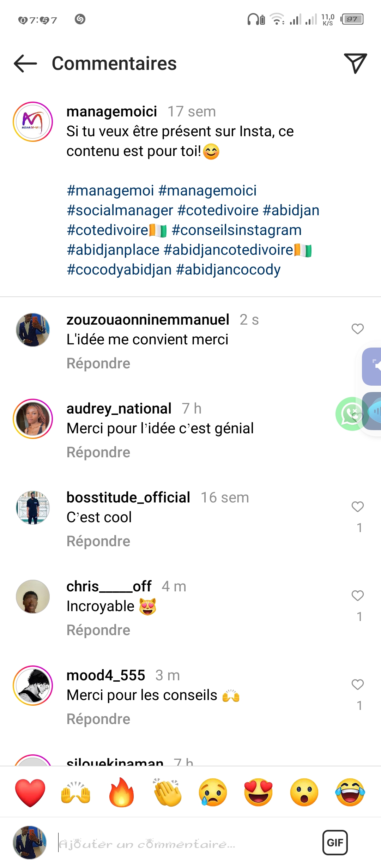Toggle like on chris_____off's comment
The height and width of the screenshot is (868, 381).
click(357, 596)
